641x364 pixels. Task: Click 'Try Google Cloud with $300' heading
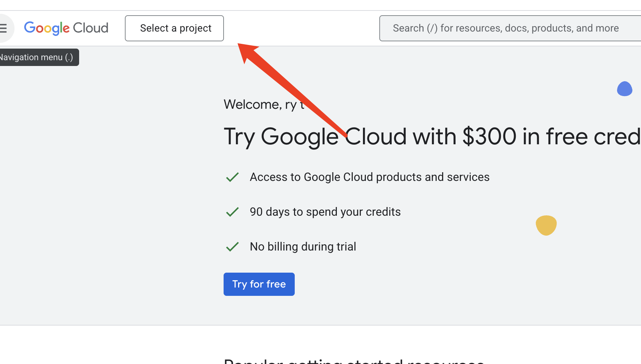pyautogui.click(x=432, y=137)
